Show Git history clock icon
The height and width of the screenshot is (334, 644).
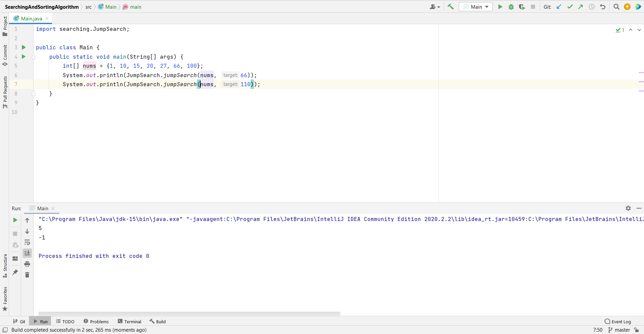click(x=592, y=7)
